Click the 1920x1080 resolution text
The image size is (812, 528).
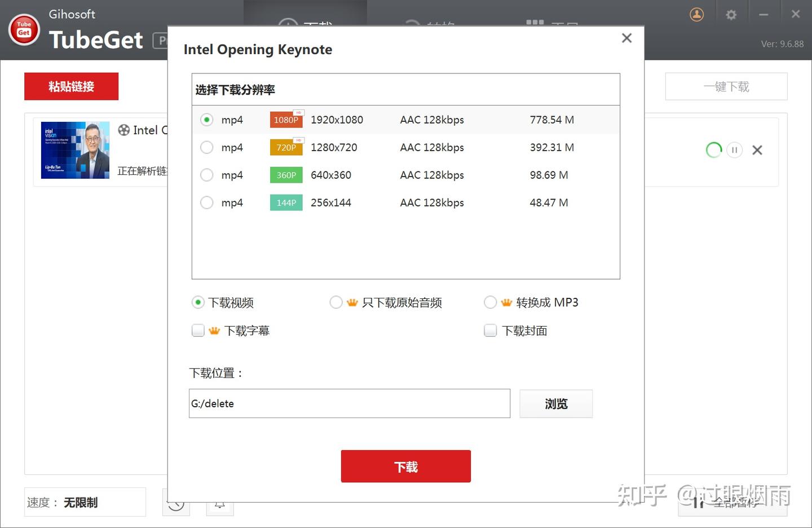pos(337,120)
